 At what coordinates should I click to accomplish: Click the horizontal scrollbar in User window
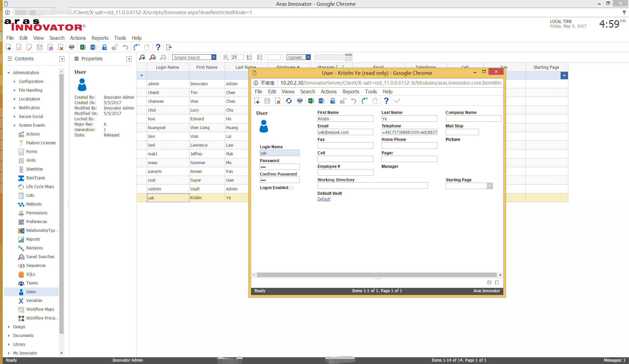coord(377,275)
